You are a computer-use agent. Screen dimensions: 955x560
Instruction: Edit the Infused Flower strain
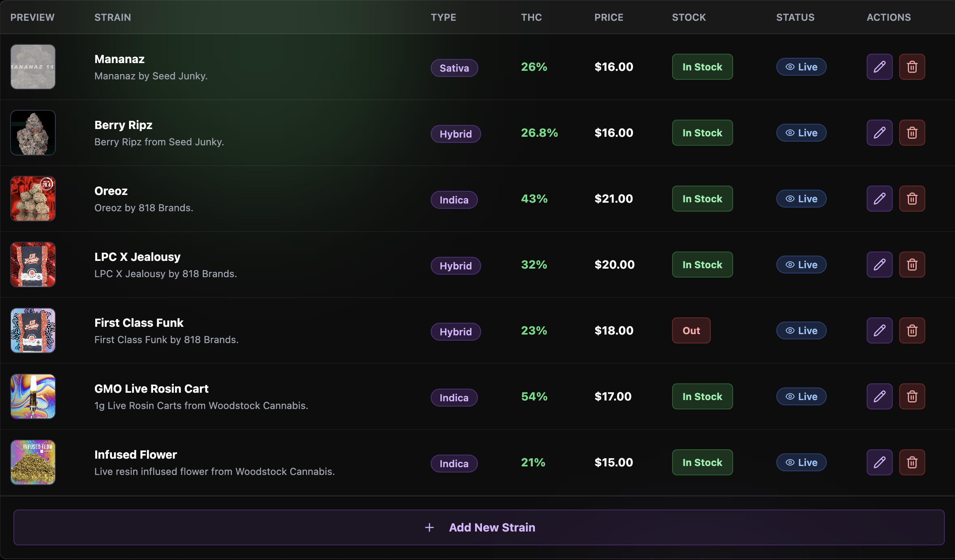[879, 462]
